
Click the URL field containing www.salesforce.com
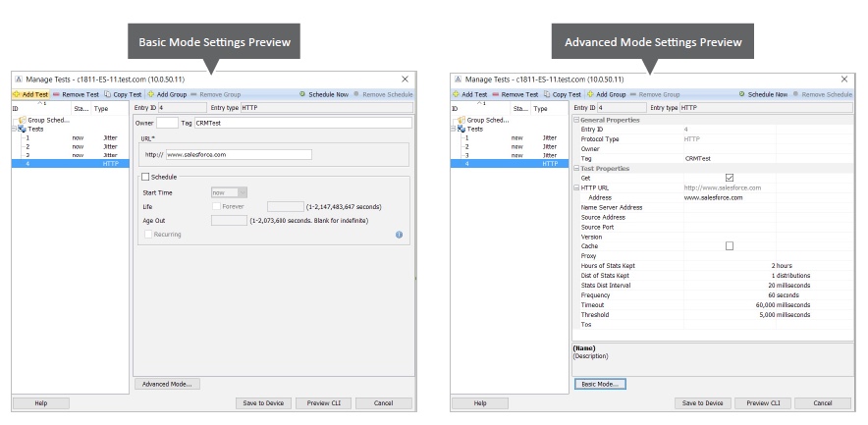tap(239, 154)
